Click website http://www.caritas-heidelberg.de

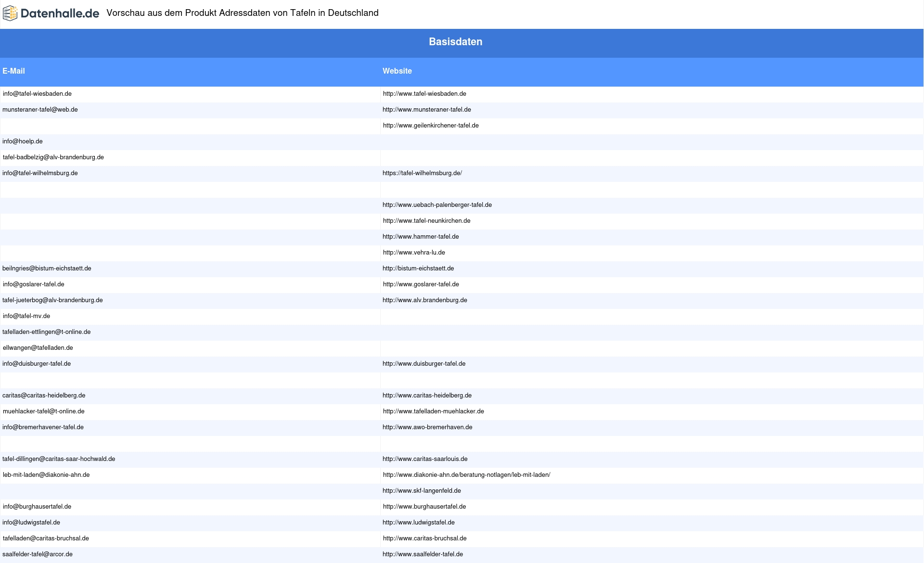(427, 396)
